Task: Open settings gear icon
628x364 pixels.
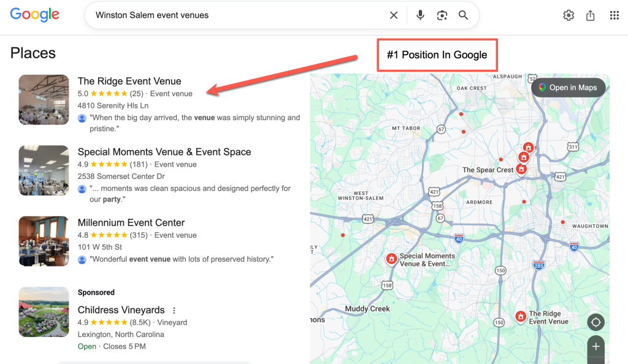Action: pyautogui.click(x=569, y=15)
